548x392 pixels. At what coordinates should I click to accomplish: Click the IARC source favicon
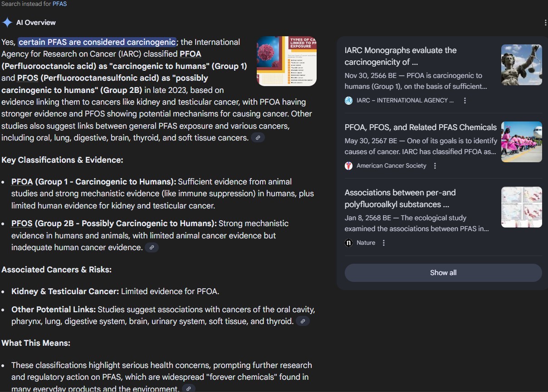[x=348, y=101]
